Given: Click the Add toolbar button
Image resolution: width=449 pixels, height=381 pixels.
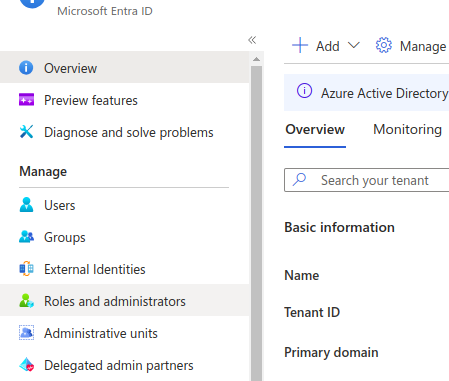Looking at the screenshot, I should [326, 45].
